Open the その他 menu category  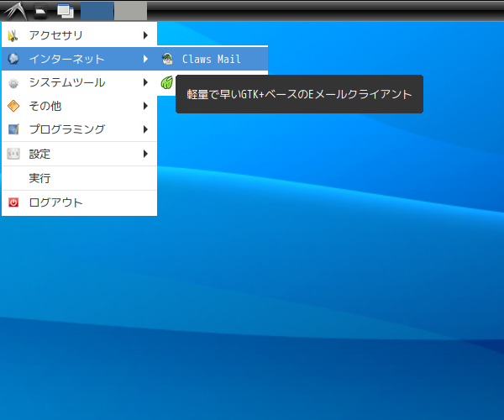pos(80,106)
